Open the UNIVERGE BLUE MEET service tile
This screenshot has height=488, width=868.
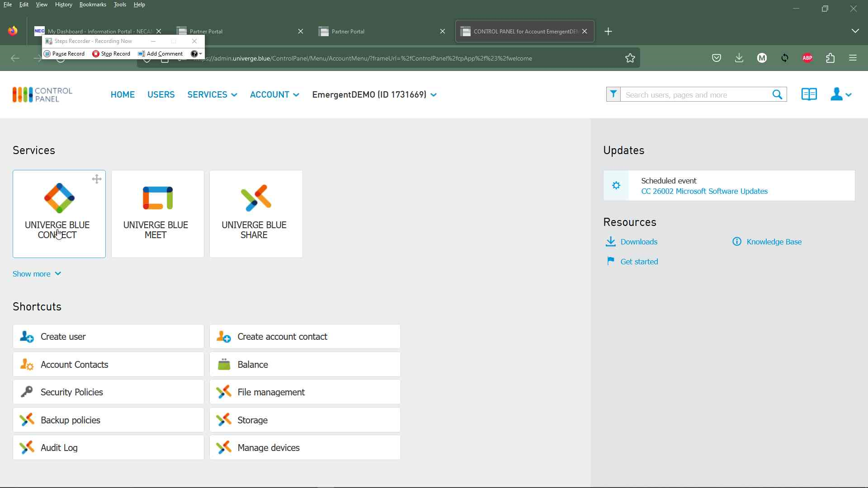tap(158, 214)
